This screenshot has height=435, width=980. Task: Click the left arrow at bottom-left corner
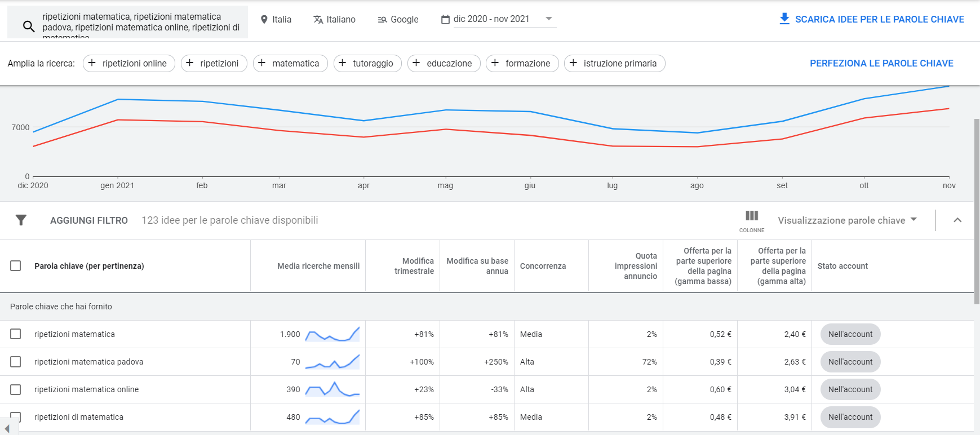[7, 429]
